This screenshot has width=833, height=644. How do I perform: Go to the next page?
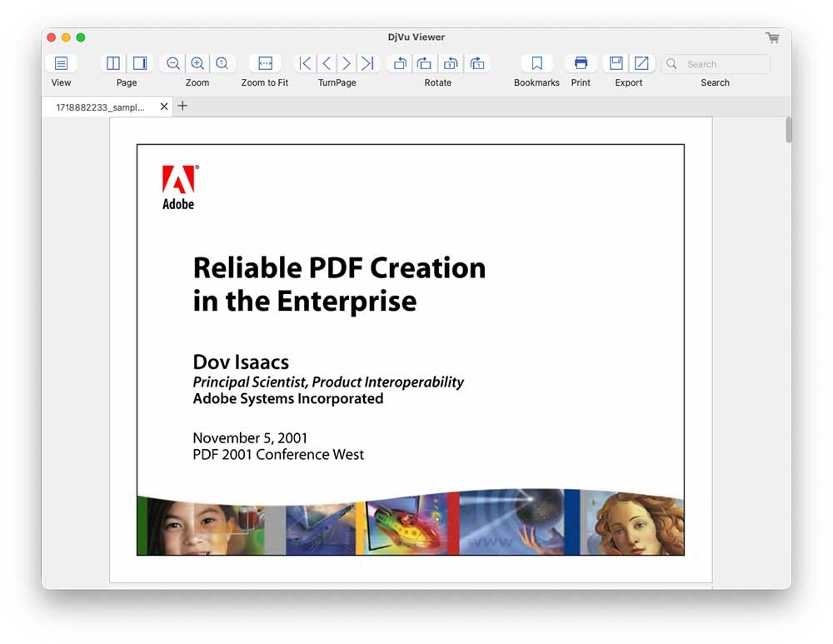point(347,64)
